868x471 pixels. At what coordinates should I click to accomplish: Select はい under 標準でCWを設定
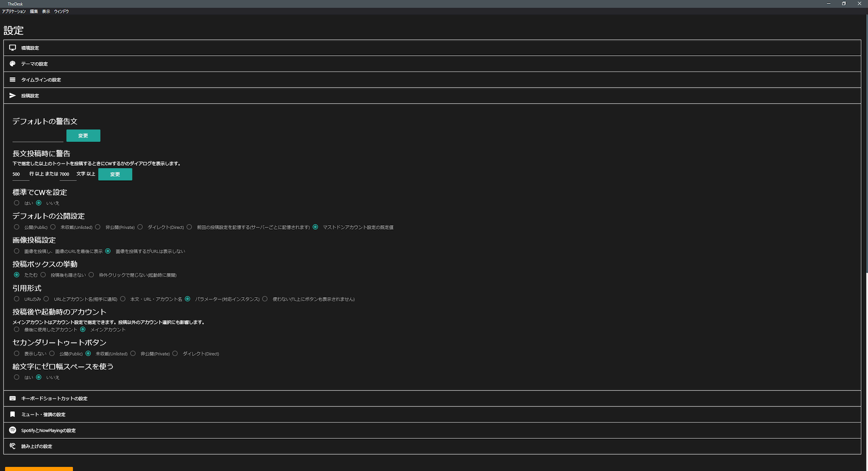coord(17,203)
